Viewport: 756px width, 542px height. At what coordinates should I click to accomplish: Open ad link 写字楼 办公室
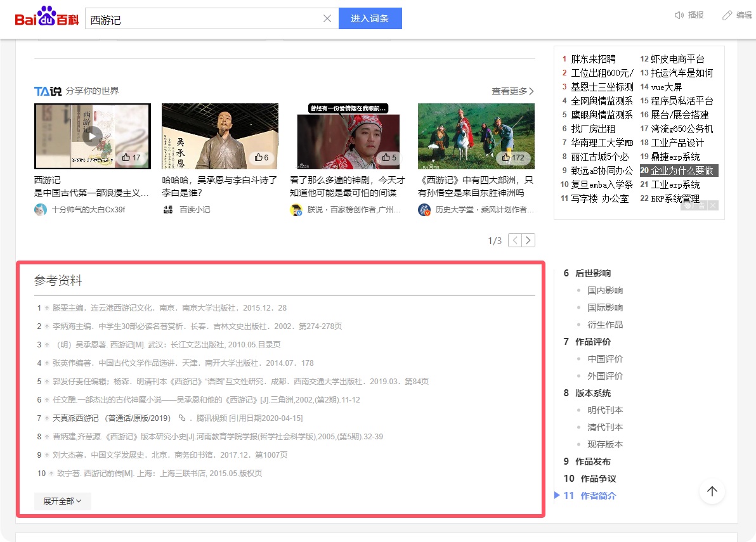point(600,198)
